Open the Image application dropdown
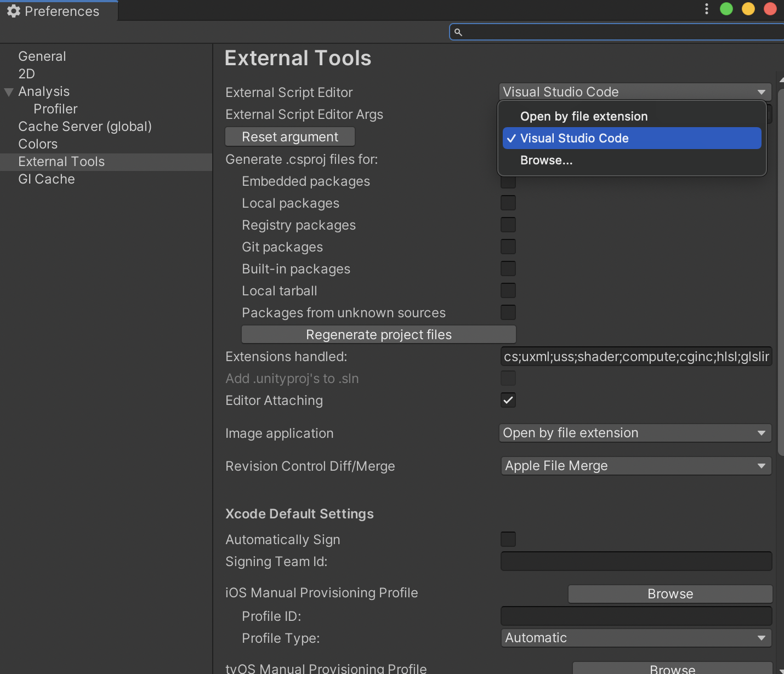The height and width of the screenshot is (674, 784). [x=635, y=433]
